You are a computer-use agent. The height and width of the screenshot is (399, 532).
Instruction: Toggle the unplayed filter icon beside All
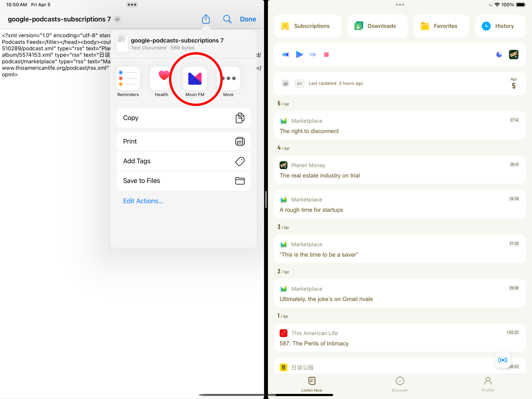[285, 84]
